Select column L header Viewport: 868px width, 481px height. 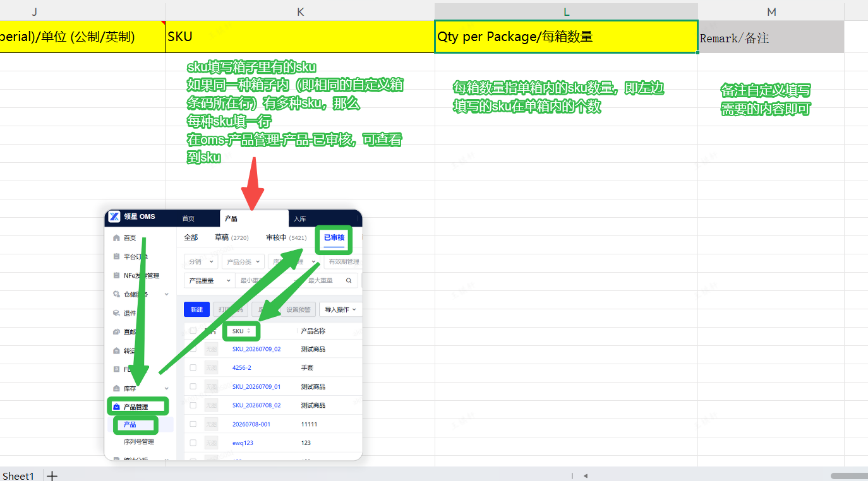(x=566, y=11)
